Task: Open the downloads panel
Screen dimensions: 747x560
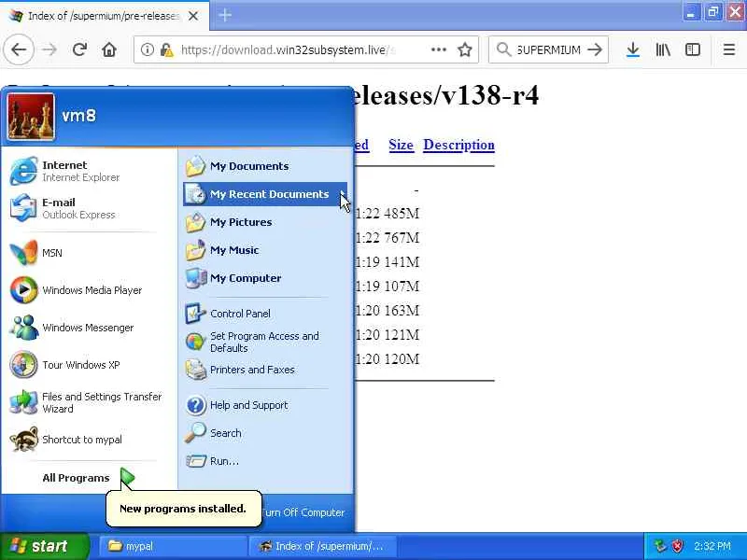Action: coord(633,49)
